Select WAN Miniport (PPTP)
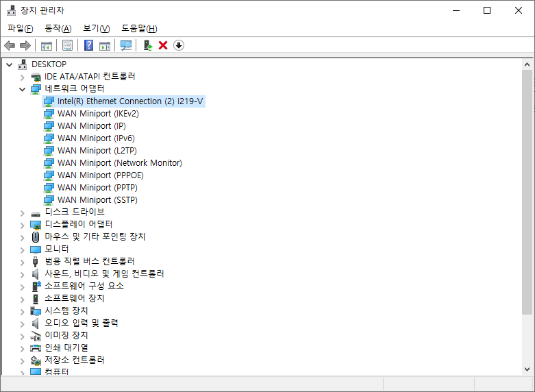The image size is (535, 392). coord(97,188)
